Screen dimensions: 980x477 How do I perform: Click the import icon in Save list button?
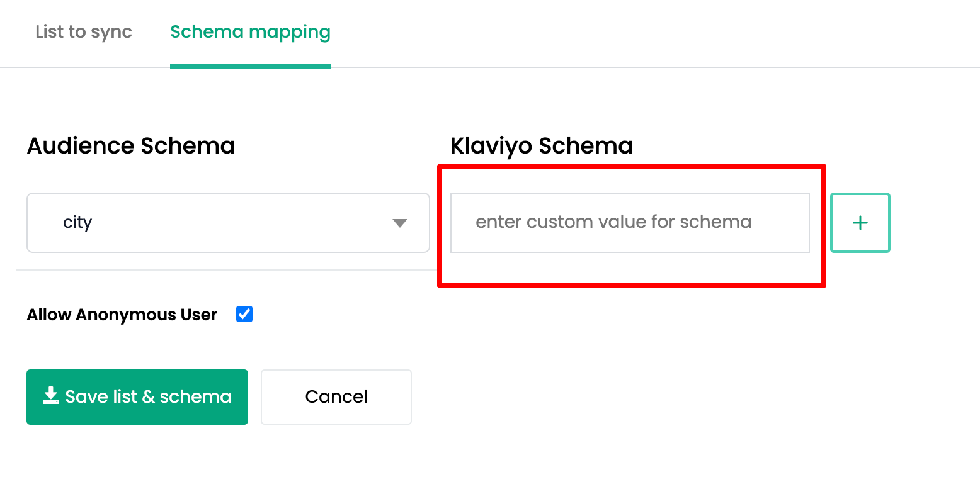click(x=50, y=396)
